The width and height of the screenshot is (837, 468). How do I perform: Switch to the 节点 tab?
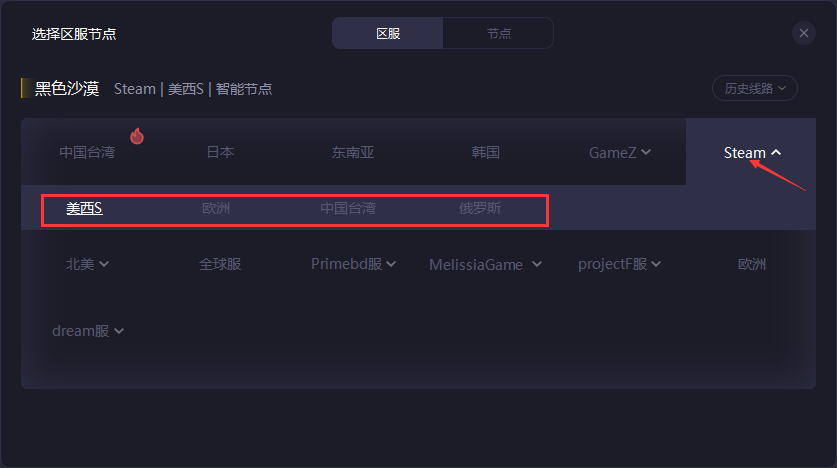pos(499,33)
